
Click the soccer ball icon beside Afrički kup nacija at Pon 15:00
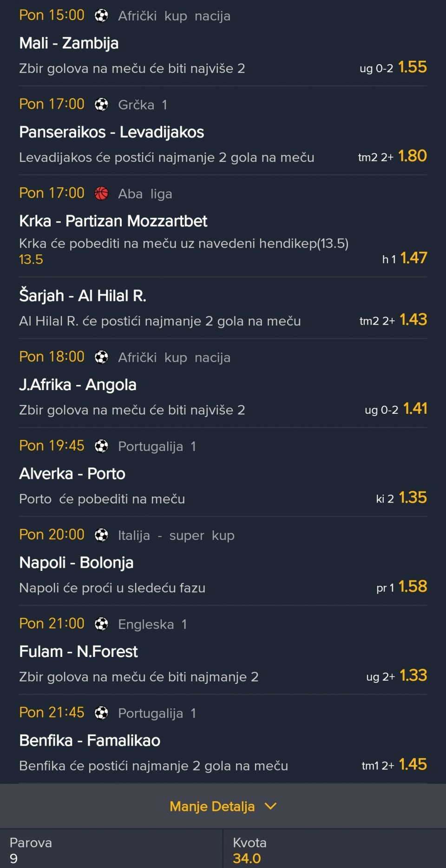tap(101, 16)
